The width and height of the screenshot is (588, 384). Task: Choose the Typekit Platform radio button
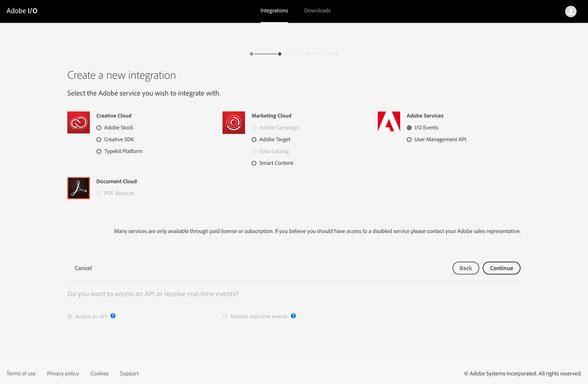pos(99,151)
